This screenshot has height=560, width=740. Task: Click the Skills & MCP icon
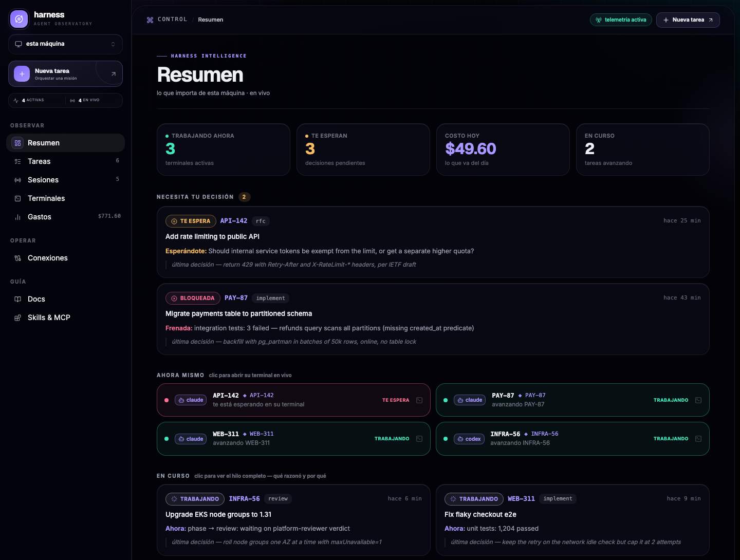click(x=18, y=318)
